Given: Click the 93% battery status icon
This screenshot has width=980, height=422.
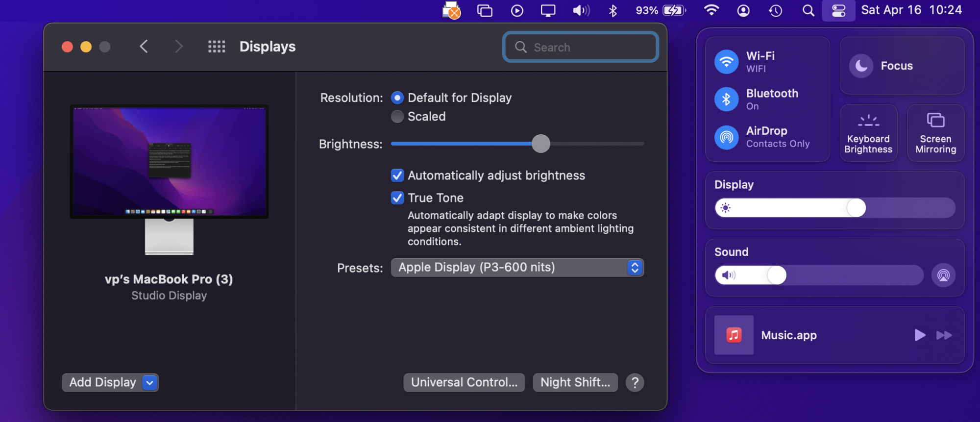Looking at the screenshot, I should [x=661, y=10].
